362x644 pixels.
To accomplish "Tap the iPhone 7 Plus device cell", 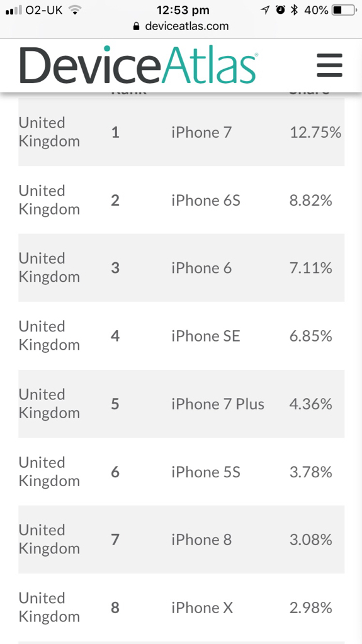I will tap(218, 404).
